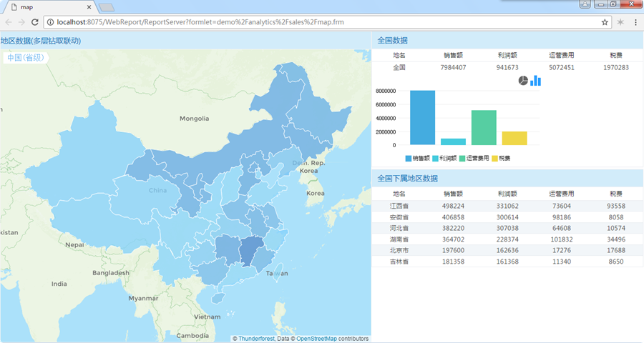
Task: Click the 全国数据 panel title
Action: [x=392, y=40]
